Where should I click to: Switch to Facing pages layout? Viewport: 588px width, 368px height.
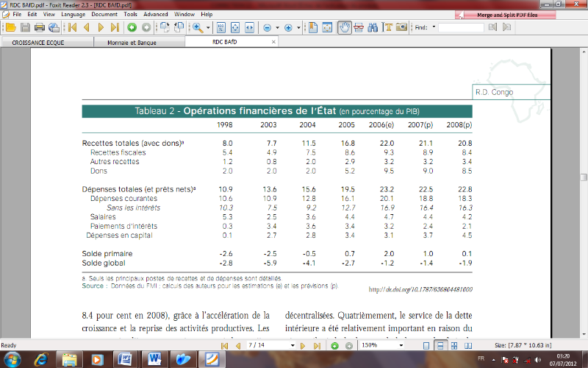coord(468,346)
